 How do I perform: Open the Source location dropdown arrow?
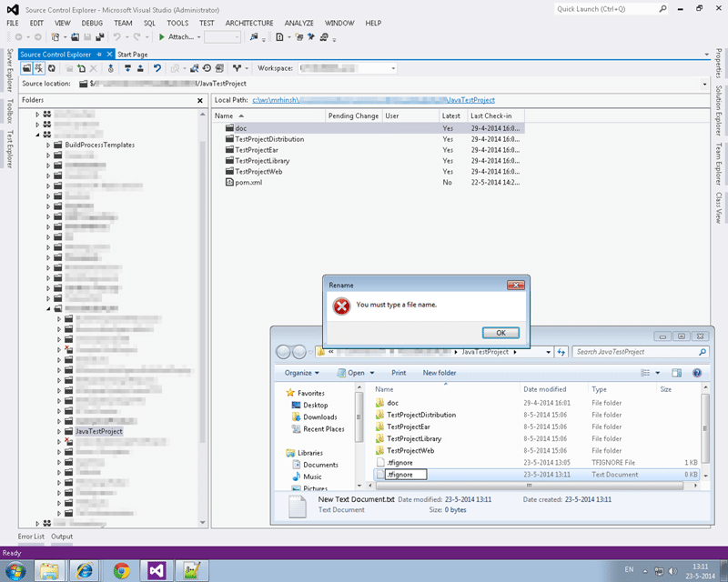(704, 84)
